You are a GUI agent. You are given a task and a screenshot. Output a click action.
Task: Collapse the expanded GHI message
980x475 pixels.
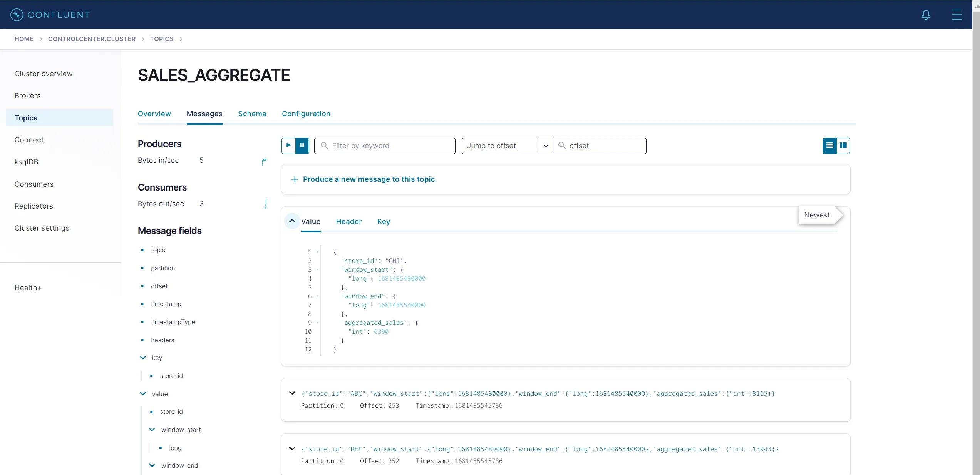[292, 221]
